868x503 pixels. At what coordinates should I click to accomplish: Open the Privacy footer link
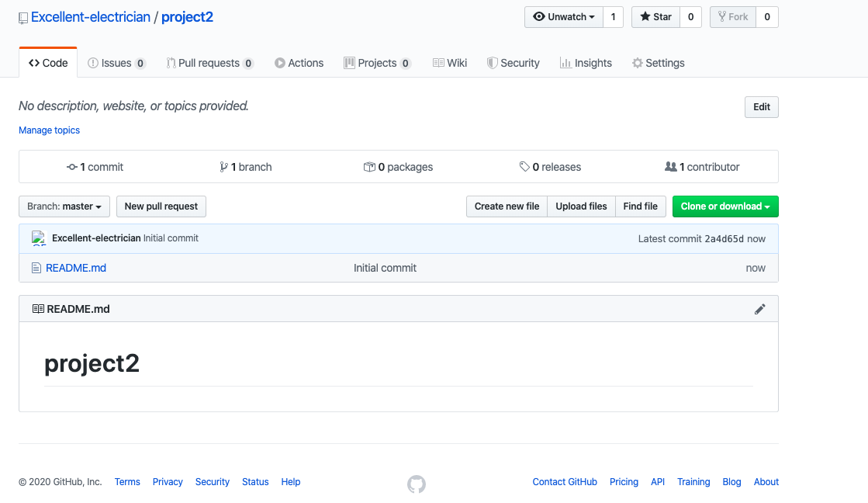[168, 482]
